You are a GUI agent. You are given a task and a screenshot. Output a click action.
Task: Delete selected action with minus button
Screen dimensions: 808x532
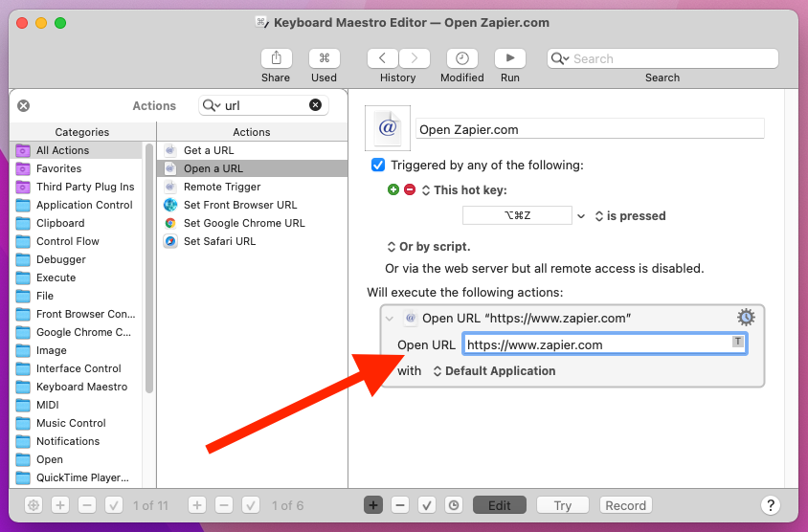(400, 505)
